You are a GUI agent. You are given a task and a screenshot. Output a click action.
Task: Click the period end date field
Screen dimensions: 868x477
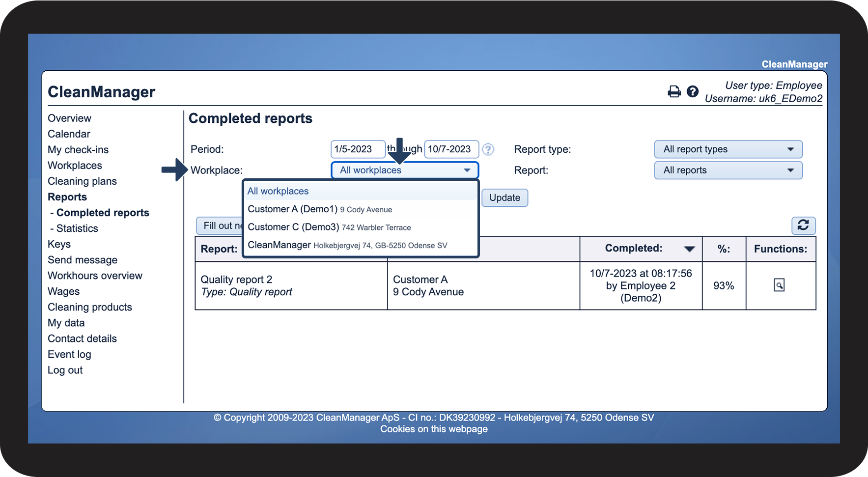[450, 149]
